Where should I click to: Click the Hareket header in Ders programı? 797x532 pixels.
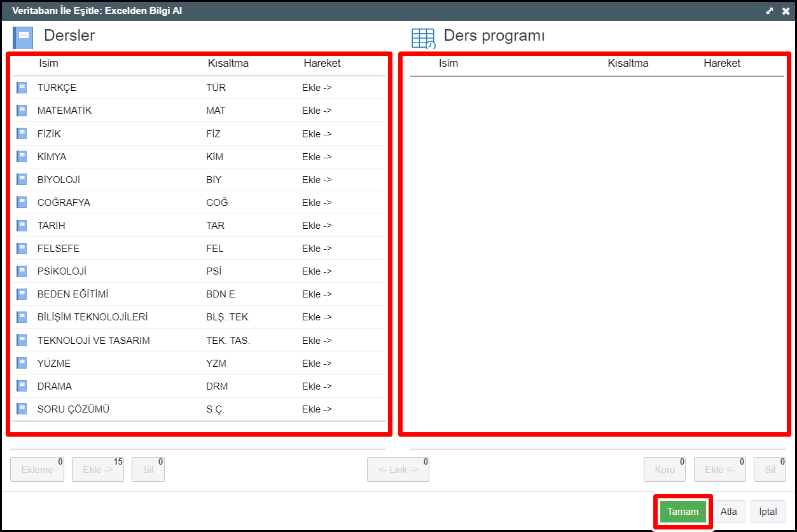(722, 63)
